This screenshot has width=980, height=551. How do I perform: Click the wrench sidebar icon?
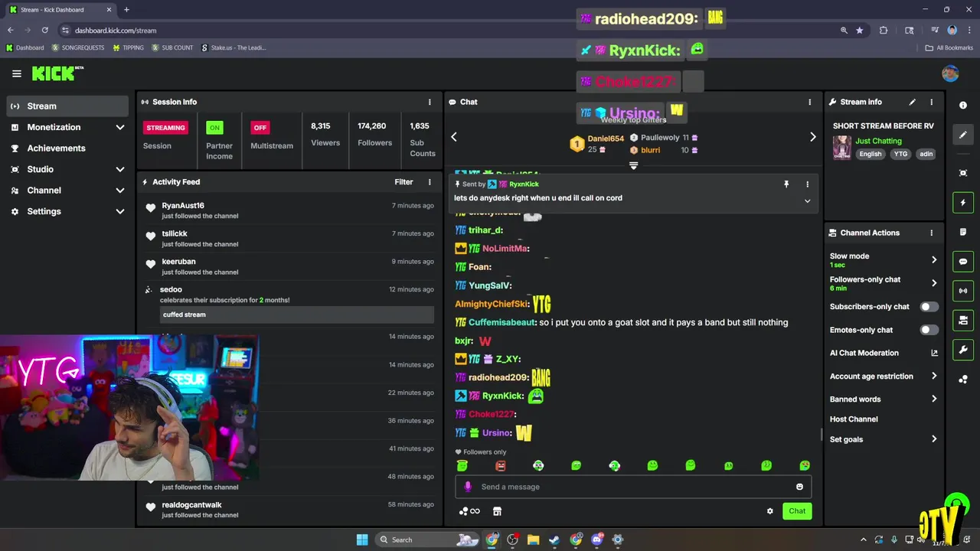pyautogui.click(x=963, y=350)
